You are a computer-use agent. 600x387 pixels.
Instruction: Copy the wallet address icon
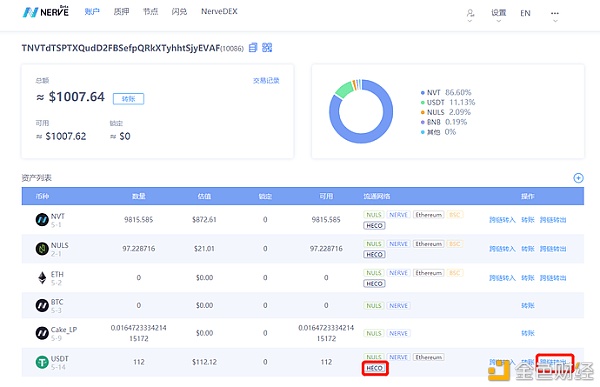point(253,47)
